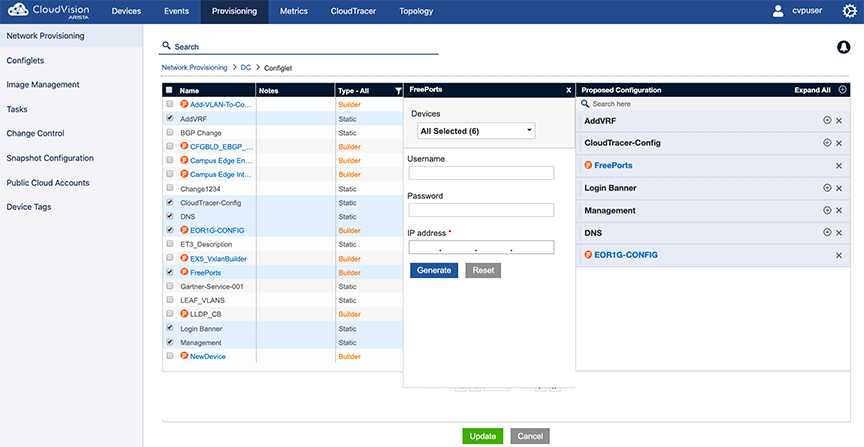Click builder icon next to Campus Edge Int
The height and width of the screenshot is (447, 864).
click(185, 174)
